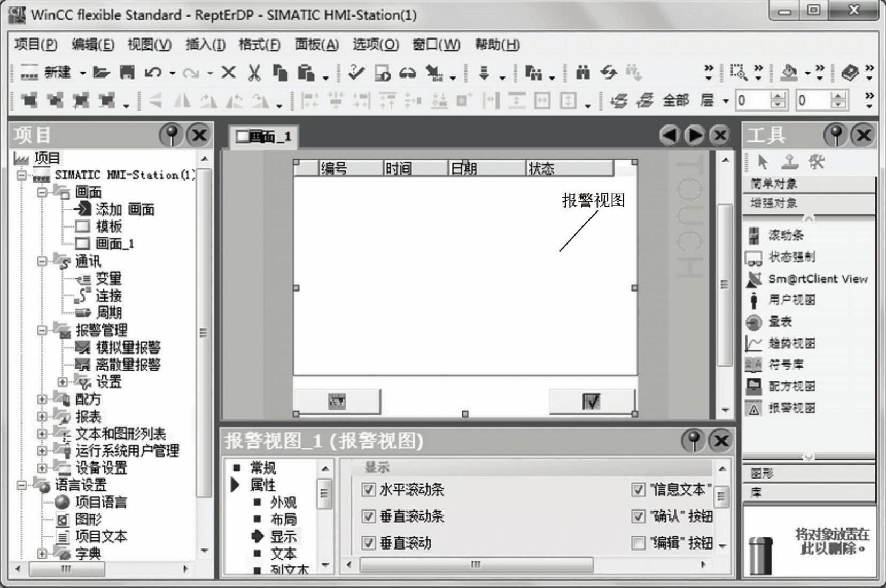Screen dimensions: 886x588
Task: Select 项目语言 in project tree
Action: tap(101, 502)
